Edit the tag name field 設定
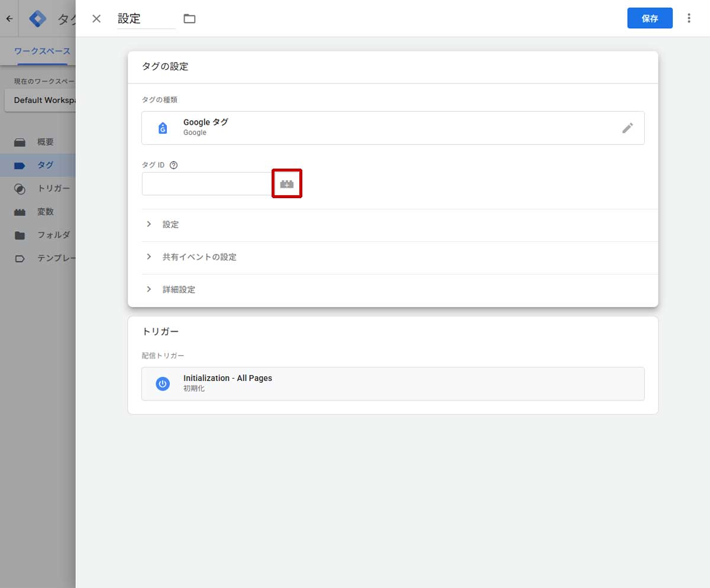Viewport: 710px width, 588px height. pyautogui.click(x=146, y=18)
